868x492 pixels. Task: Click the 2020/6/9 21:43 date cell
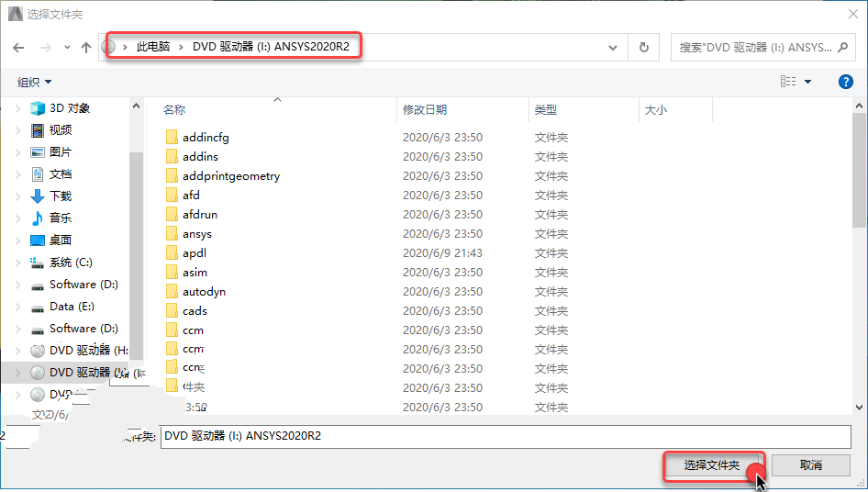pyautogui.click(x=442, y=253)
